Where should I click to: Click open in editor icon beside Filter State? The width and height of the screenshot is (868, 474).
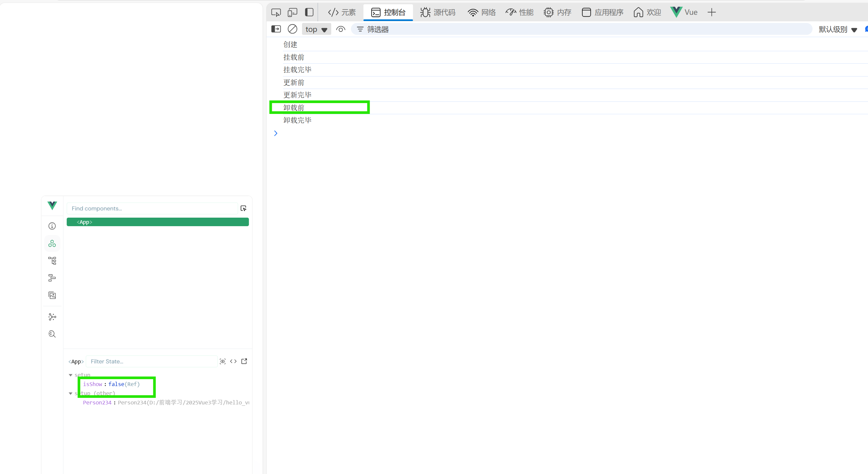pyautogui.click(x=244, y=361)
